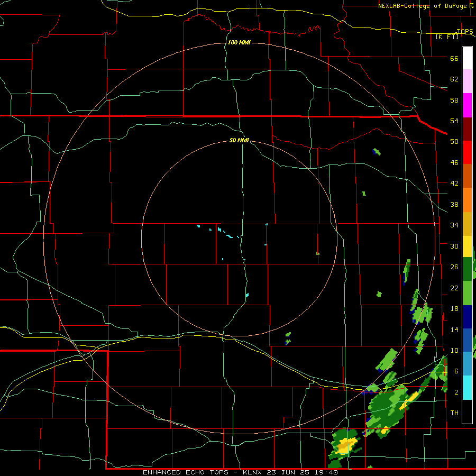The height and width of the screenshot is (476, 476).
Task: Click the [K FT] units label
Action: 447,36
